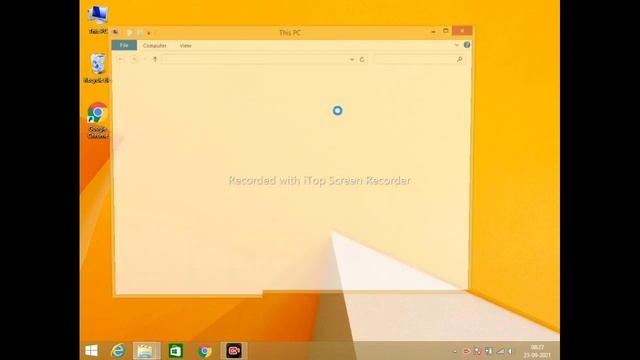Open the volume speaker tray icon
The height and width of the screenshot is (360, 640).
[x=510, y=351]
